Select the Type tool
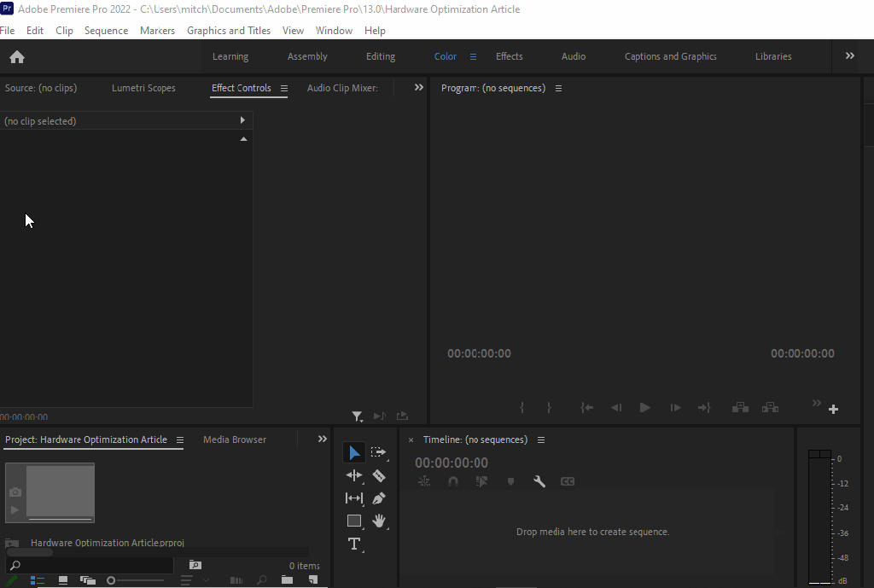The image size is (874, 588). (x=354, y=544)
